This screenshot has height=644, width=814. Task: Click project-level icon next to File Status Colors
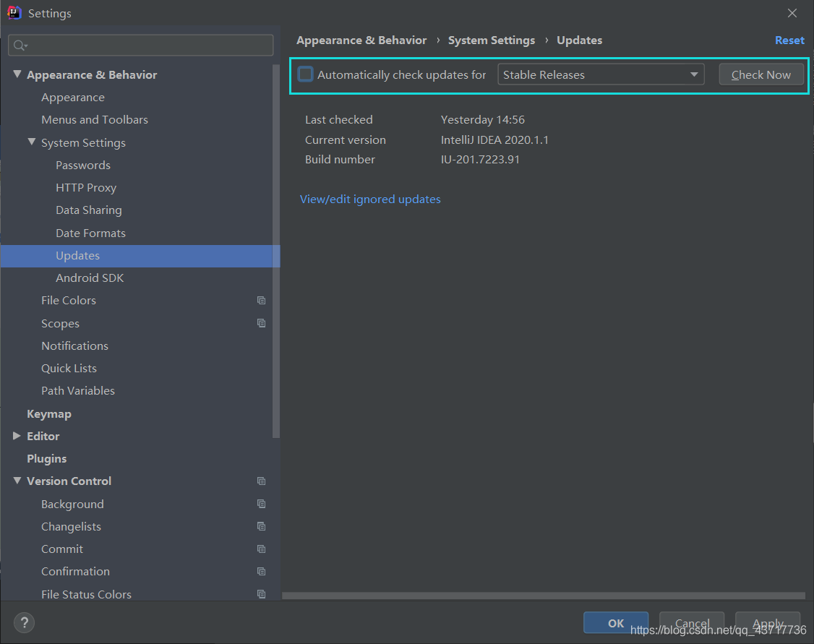(x=261, y=594)
